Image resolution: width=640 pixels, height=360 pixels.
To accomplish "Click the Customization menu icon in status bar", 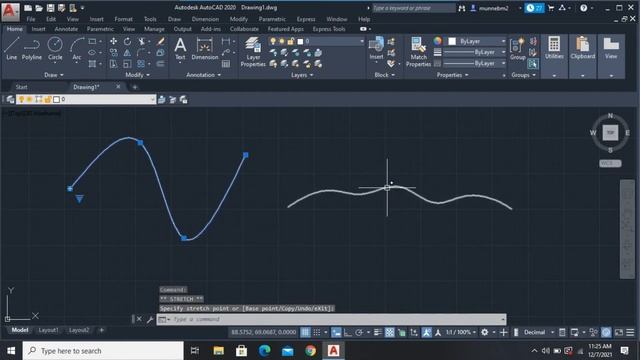I will coord(630,332).
